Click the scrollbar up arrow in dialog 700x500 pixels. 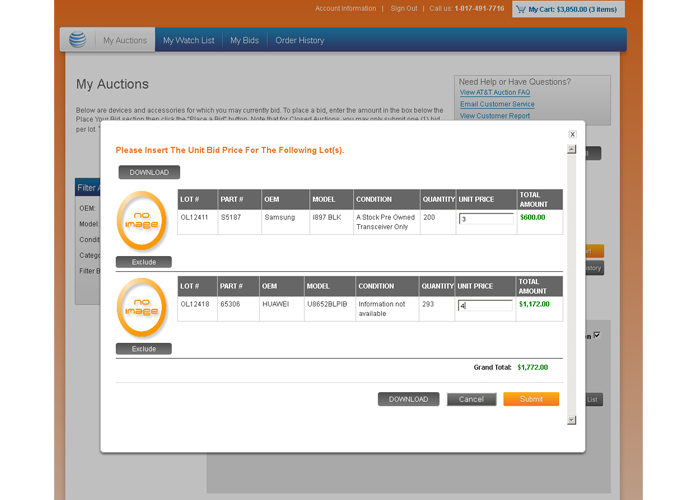pyautogui.click(x=571, y=149)
